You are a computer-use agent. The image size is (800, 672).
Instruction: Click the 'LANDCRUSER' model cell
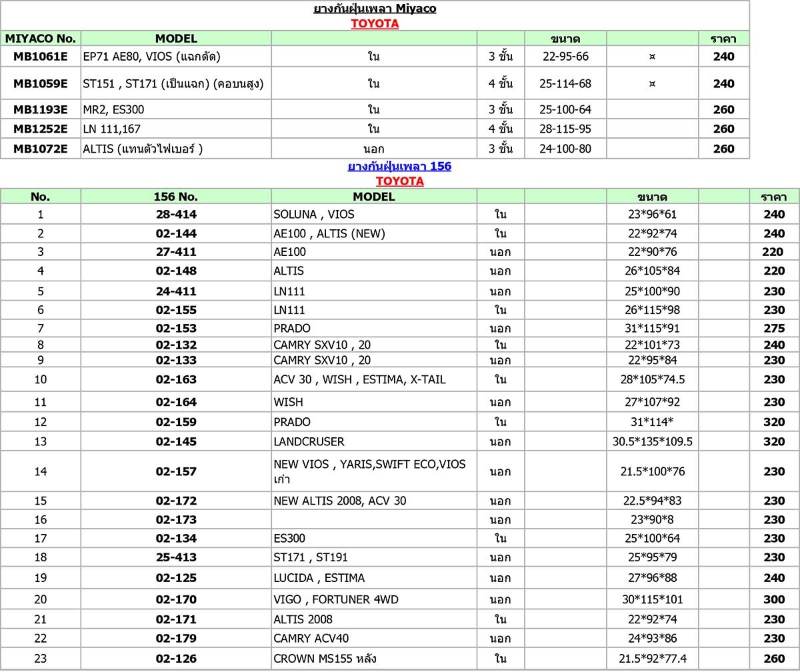pyautogui.click(x=374, y=441)
